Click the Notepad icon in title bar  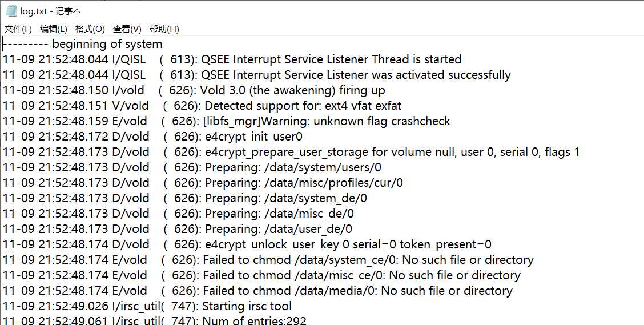[11, 11]
